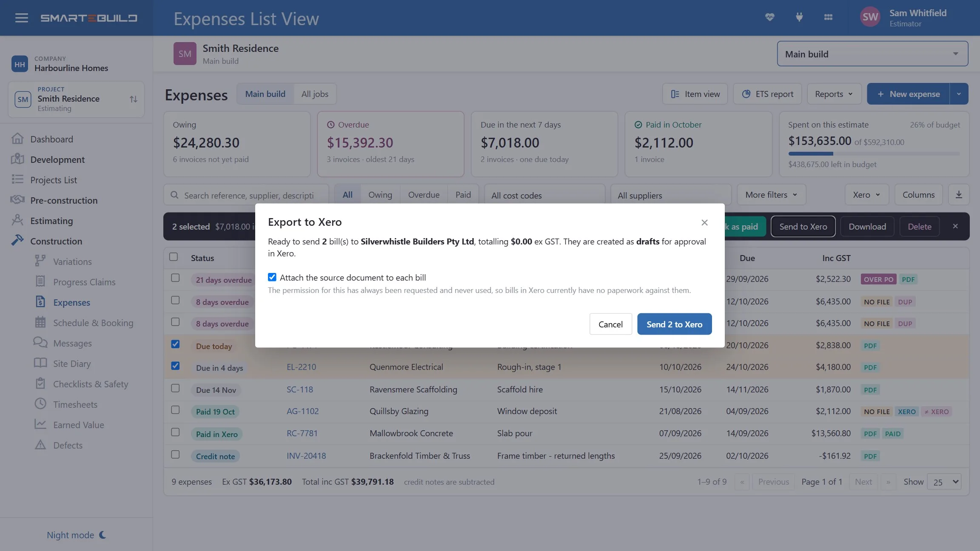
Task: Click the heartbeat health icon in header
Action: click(x=769, y=17)
